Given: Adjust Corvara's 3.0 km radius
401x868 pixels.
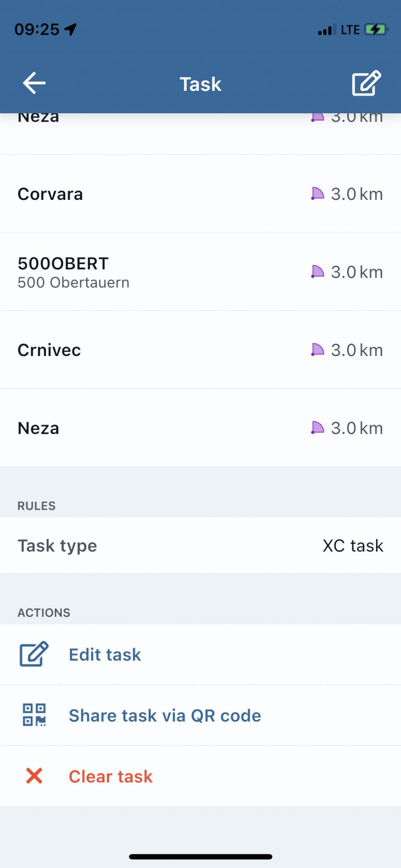Looking at the screenshot, I should (357, 194).
